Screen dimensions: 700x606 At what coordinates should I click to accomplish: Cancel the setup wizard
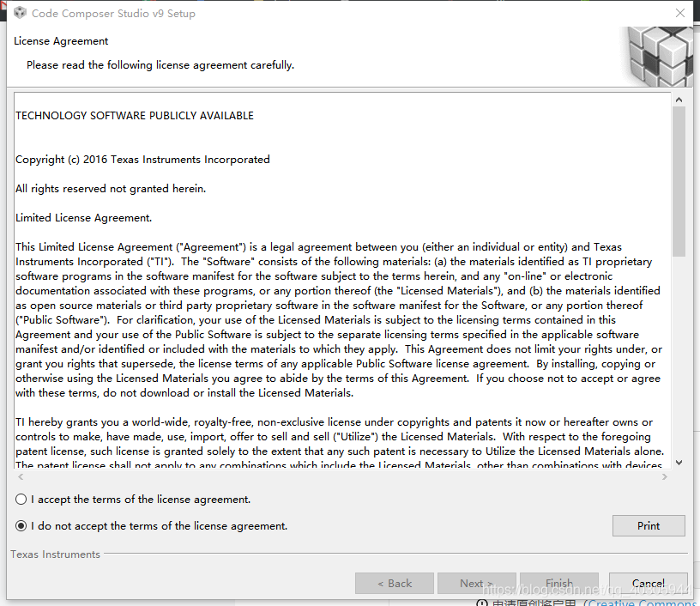(649, 584)
